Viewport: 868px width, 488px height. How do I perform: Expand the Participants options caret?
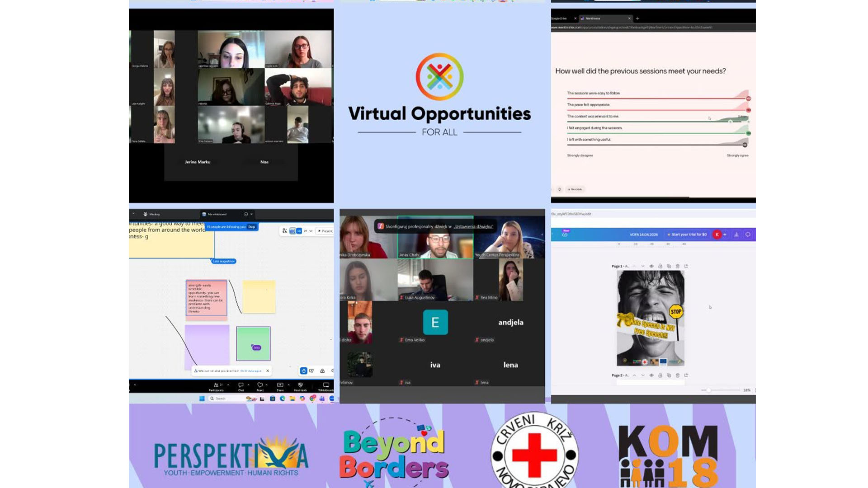[x=228, y=385]
